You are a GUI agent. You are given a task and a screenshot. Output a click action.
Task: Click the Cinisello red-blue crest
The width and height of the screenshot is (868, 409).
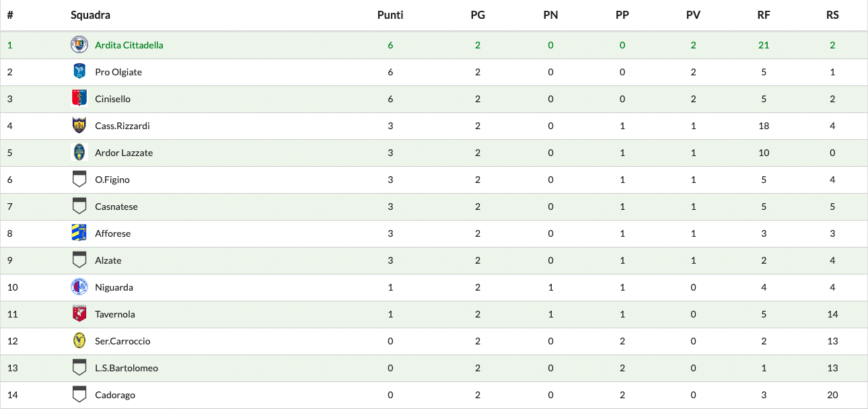(79, 99)
